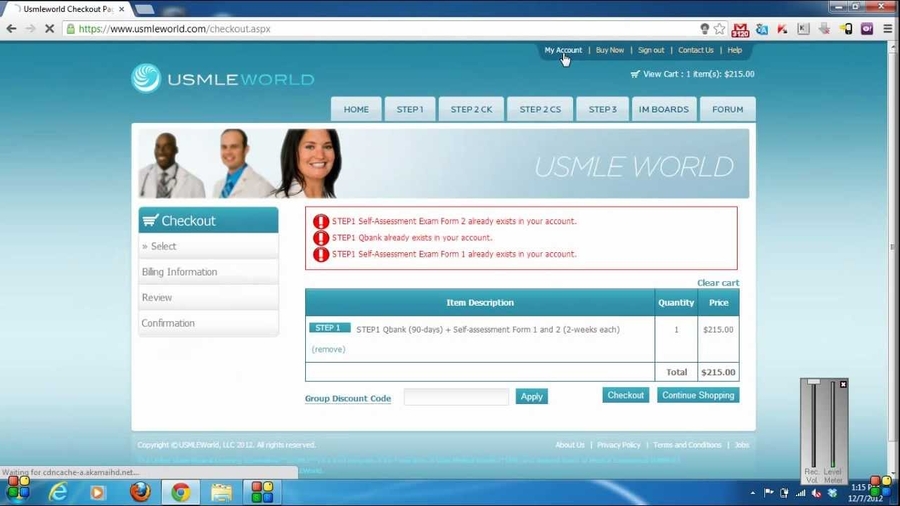This screenshot has width=900, height=506.
Task: Open the FORUM navigation tab
Action: 727,109
